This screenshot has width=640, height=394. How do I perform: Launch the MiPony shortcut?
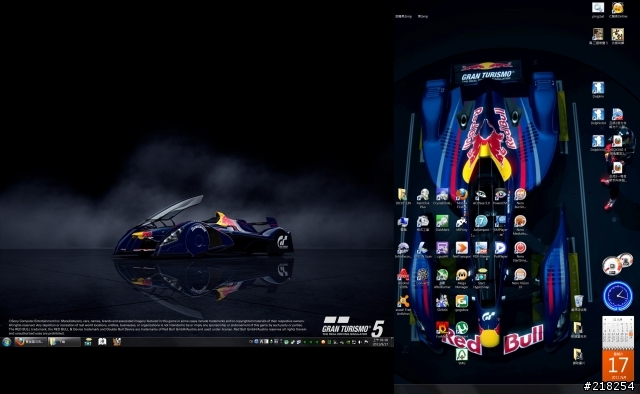point(462,222)
